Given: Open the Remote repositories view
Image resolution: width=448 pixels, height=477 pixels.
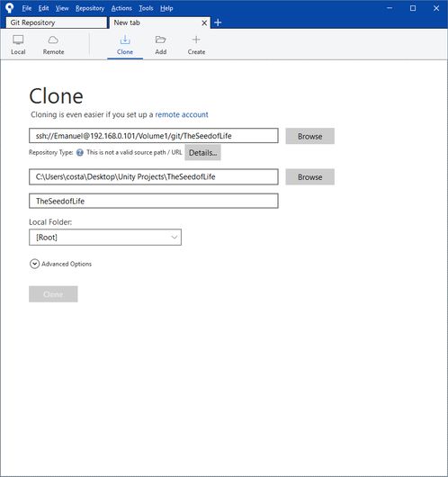Looking at the screenshot, I should pos(53,45).
